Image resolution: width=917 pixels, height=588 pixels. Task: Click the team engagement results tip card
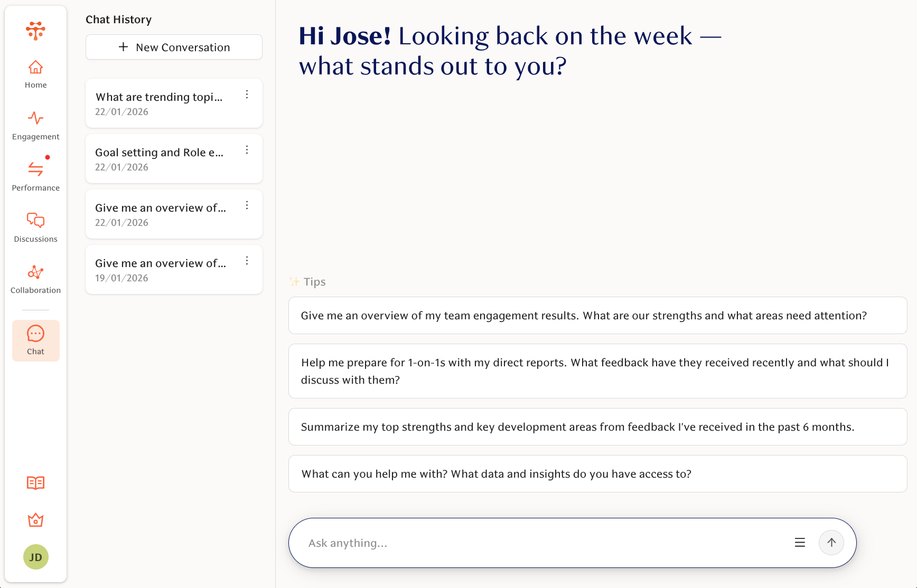(x=597, y=315)
